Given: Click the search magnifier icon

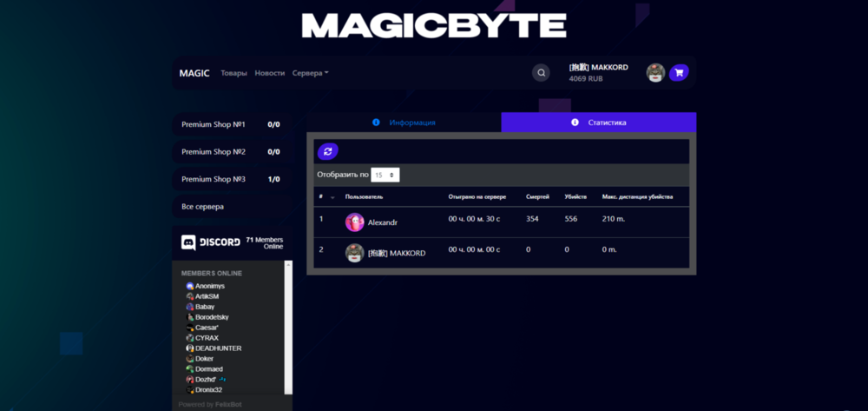Looking at the screenshot, I should tap(541, 73).
